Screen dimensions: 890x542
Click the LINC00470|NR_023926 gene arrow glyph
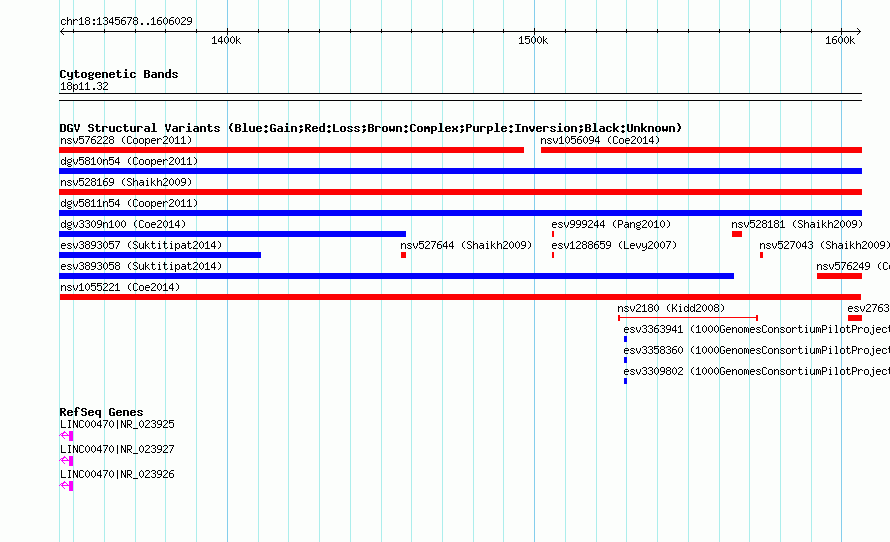(66, 486)
